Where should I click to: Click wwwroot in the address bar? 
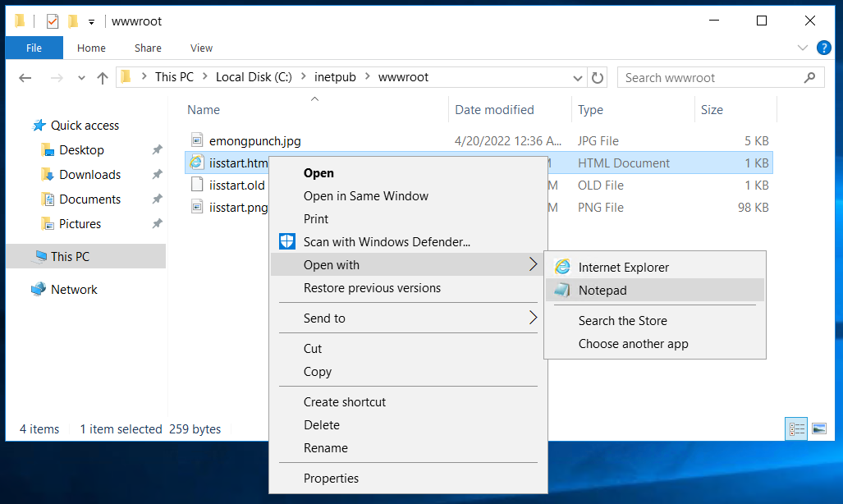(x=403, y=77)
